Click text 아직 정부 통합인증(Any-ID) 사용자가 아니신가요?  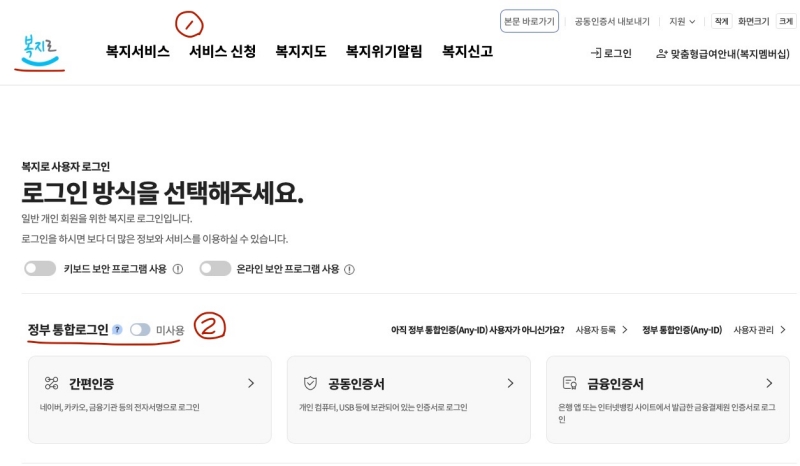tap(478, 330)
